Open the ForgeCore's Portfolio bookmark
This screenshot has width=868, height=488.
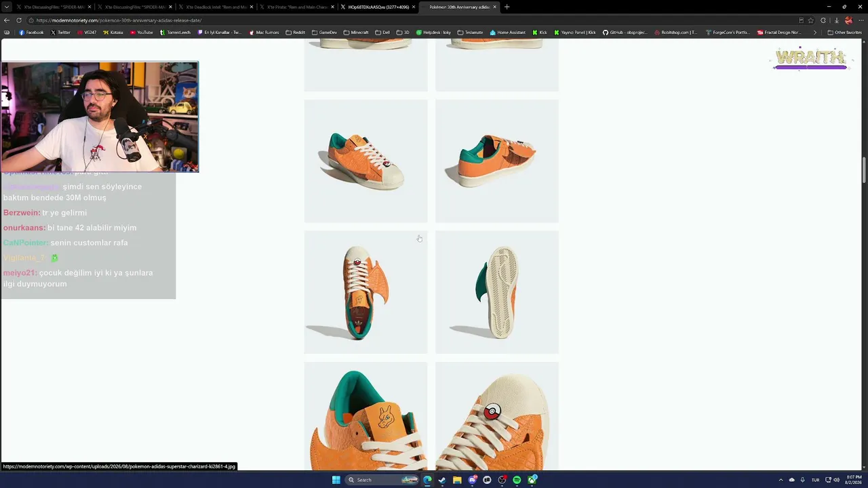(x=728, y=33)
